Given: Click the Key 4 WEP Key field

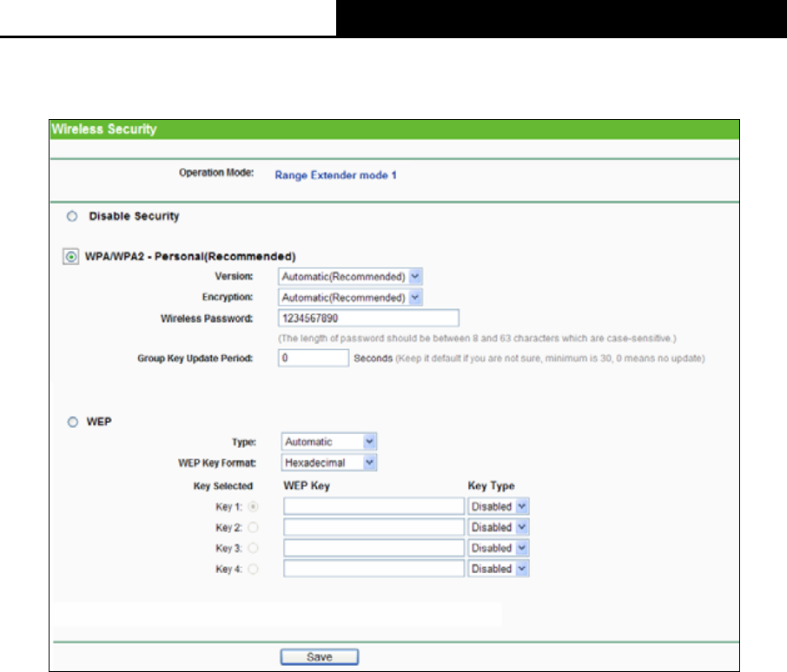Looking at the screenshot, I should click(x=374, y=569).
